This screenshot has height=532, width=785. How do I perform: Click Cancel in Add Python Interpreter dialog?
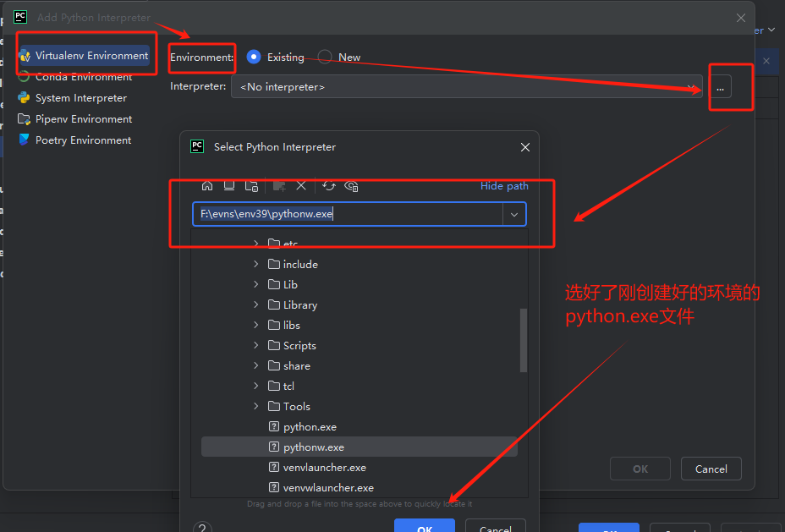tap(711, 469)
